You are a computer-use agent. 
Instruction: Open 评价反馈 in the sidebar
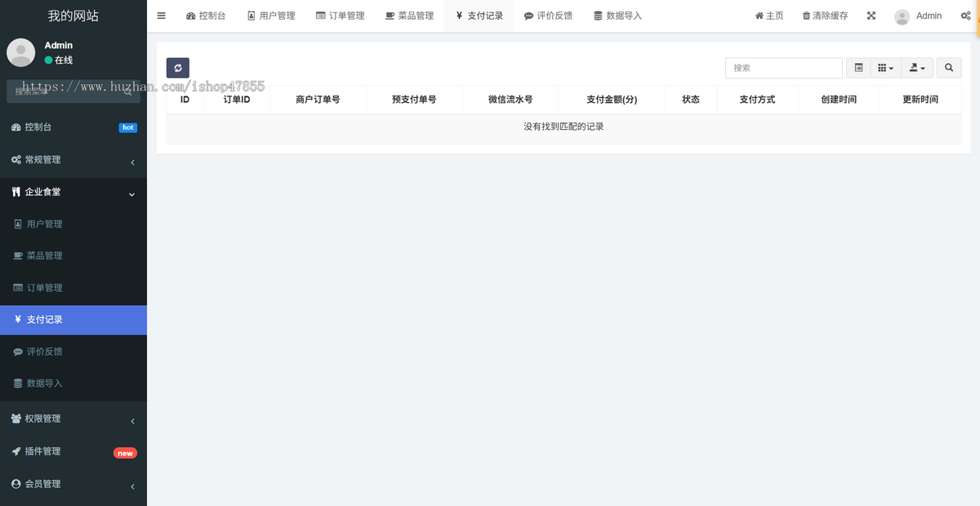click(73, 352)
